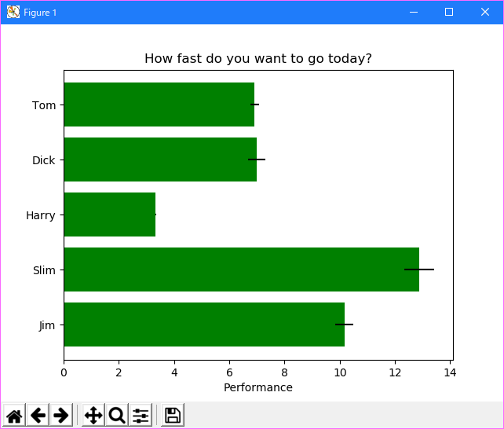Go forward to next view arrow
The image size is (504, 429).
point(61,415)
